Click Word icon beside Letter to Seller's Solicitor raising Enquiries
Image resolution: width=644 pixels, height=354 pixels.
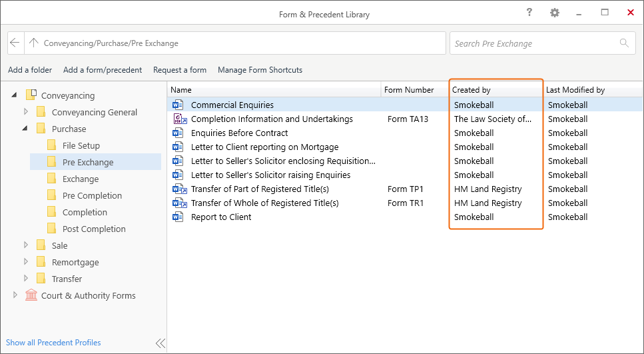click(x=178, y=175)
